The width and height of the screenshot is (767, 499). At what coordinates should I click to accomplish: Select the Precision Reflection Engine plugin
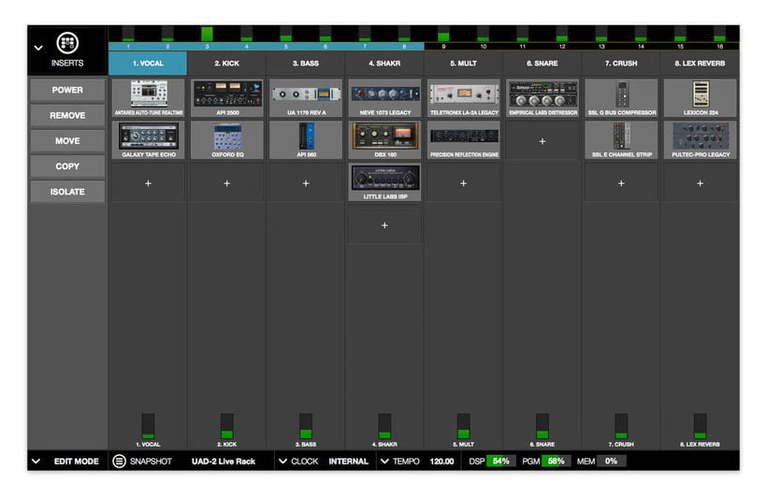tap(464, 140)
